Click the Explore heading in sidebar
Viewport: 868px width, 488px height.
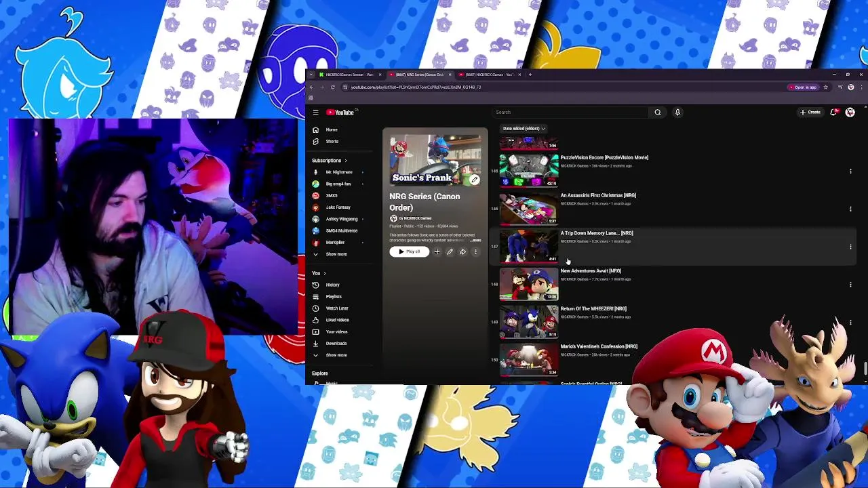coord(320,373)
